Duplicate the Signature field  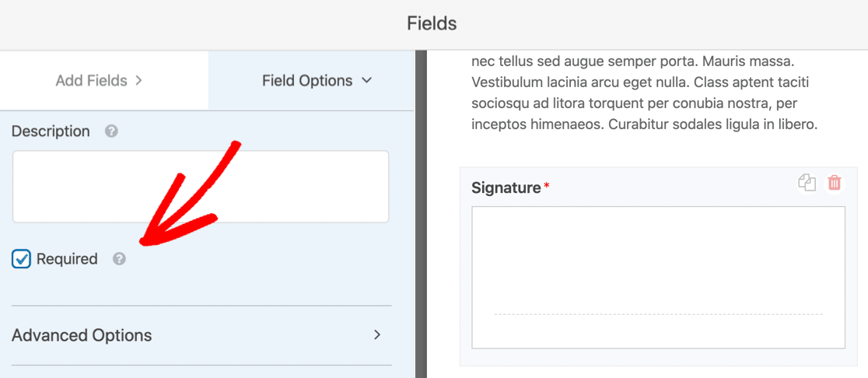coord(807,183)
